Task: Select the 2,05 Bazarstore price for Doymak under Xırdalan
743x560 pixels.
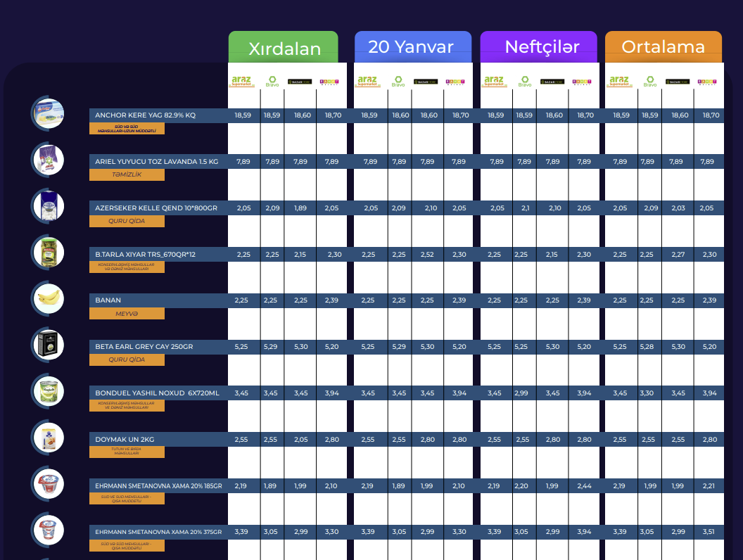Action: coord(301,440)
